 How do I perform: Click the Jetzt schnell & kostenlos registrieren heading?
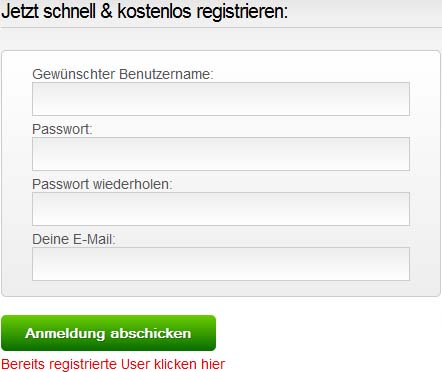[x=144, y=11]
